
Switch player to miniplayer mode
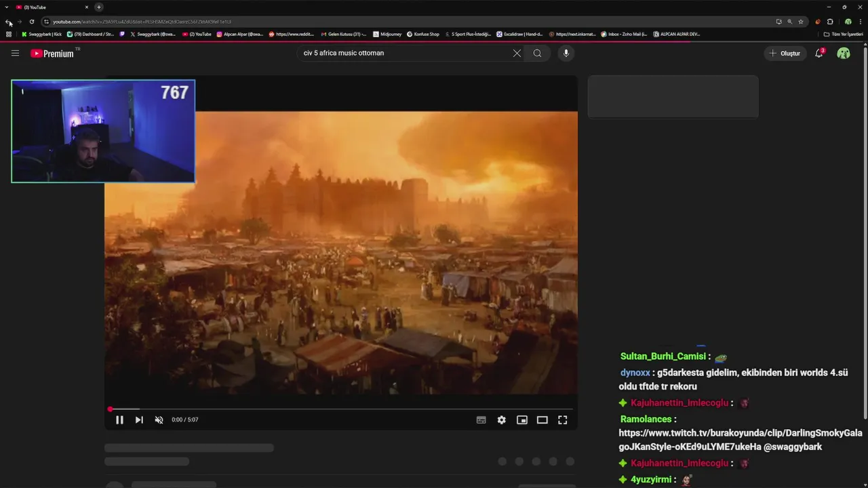pos(521,420)
